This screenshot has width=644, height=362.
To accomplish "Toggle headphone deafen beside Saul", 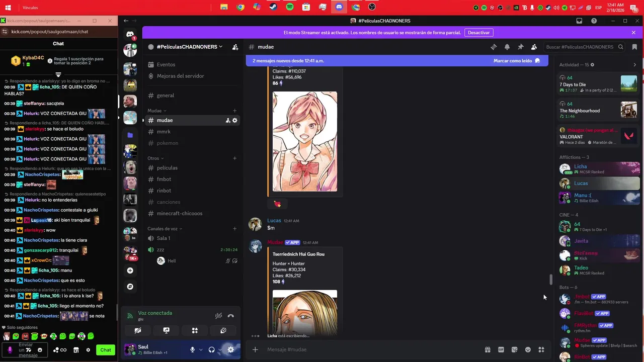I will point(212,349).
